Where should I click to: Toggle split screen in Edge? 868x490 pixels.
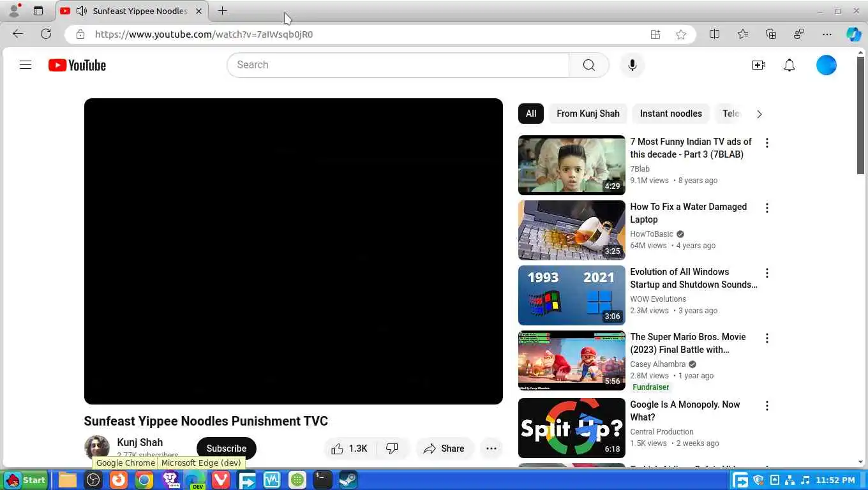coord(715,34)
